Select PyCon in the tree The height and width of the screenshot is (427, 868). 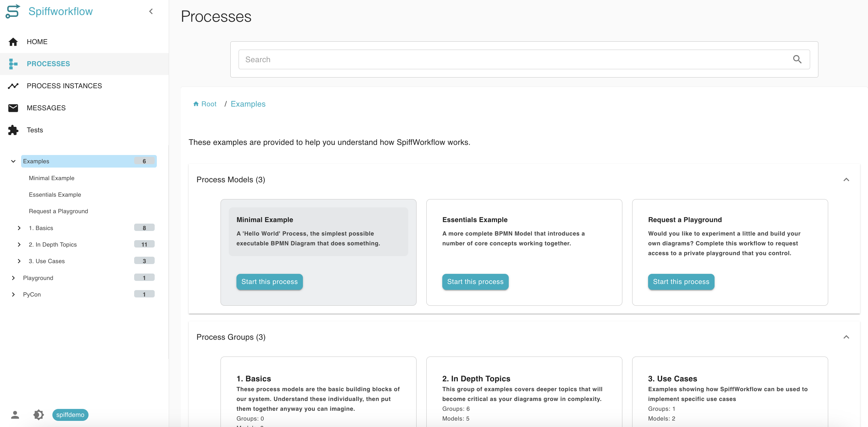pos(32,294)
